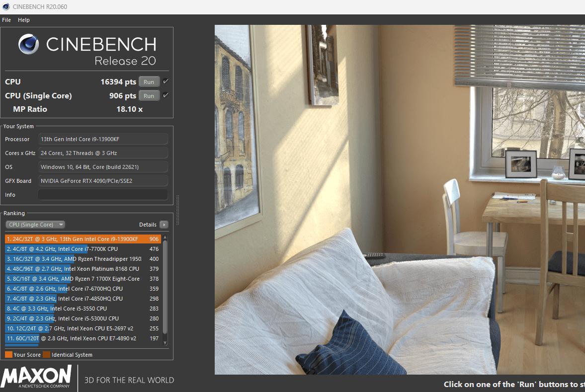Click the OS field showing Windows 10

pyautogui.click(x=103, y=167)
